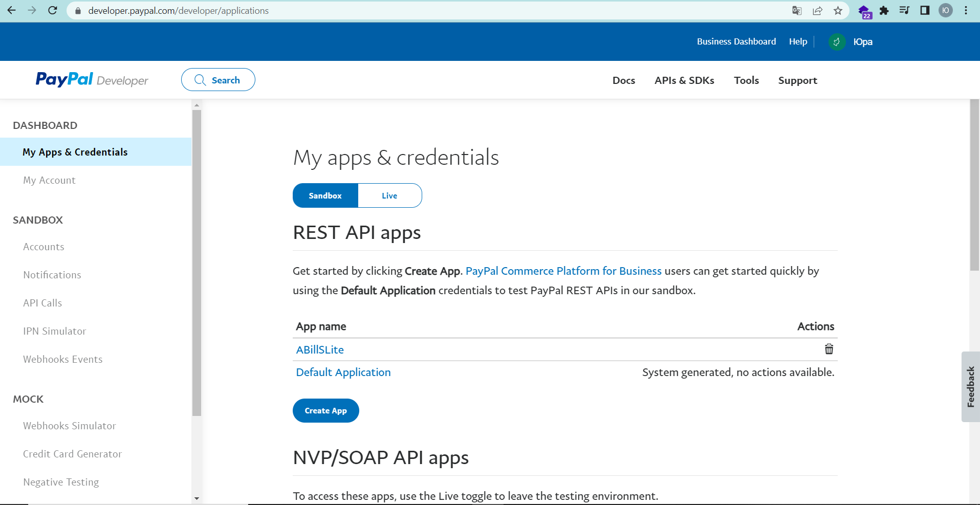Open the Юра account menu
Image resolution: width=980 pixels, height=505 pixels.
click(863, 42)
